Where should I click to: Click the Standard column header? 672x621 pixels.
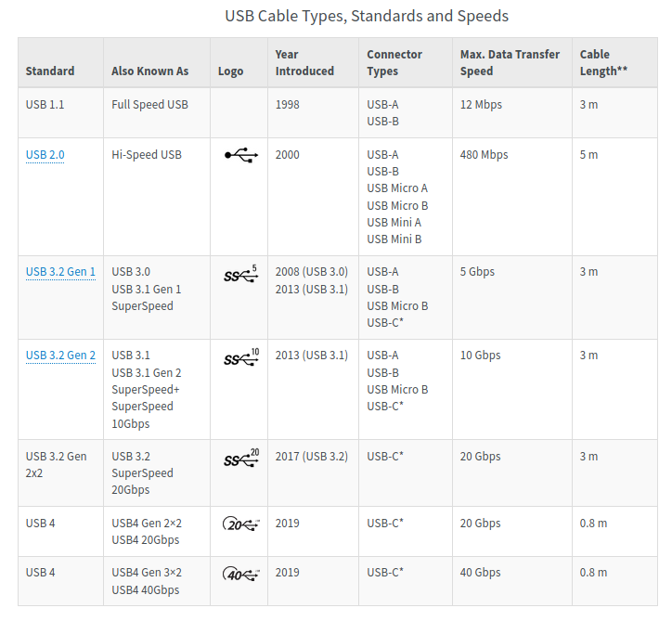50,71
